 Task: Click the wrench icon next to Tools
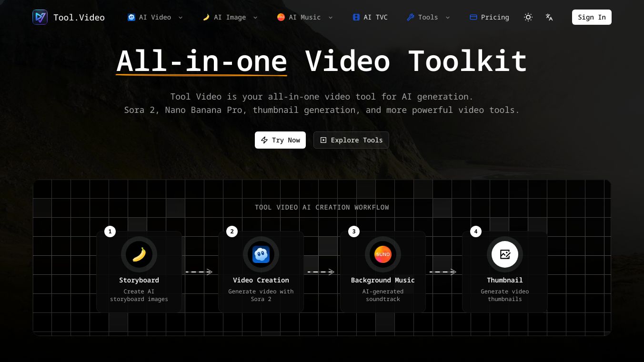tap(410, 17)
